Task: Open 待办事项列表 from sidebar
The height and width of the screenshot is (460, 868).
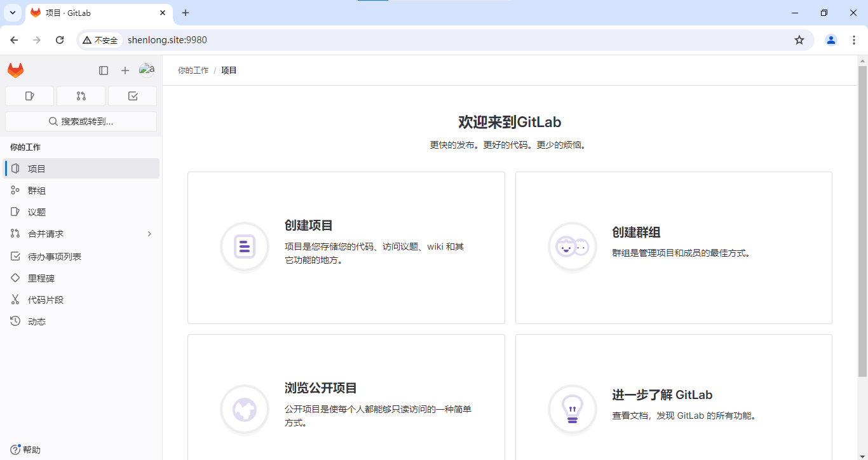Action: click(55, 257)
